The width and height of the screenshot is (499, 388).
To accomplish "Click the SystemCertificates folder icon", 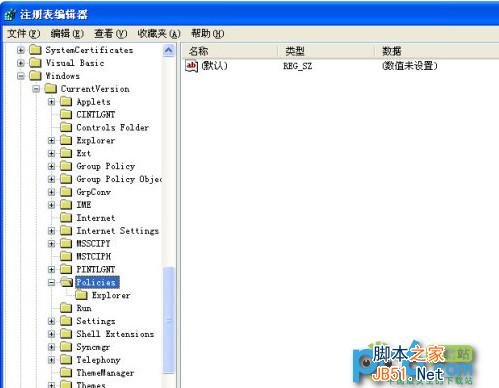I will (x=35, y=50).
